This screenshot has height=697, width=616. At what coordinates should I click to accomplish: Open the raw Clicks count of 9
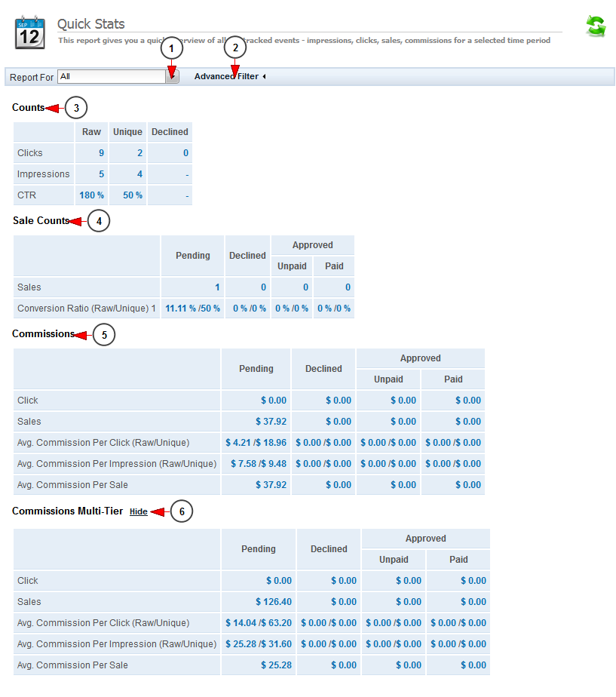point(101,153)
